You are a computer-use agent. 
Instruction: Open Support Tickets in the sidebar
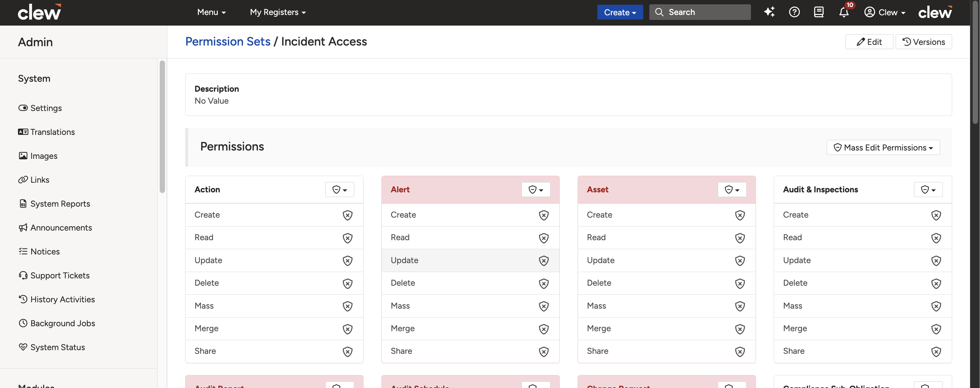[x=54, y=276]
